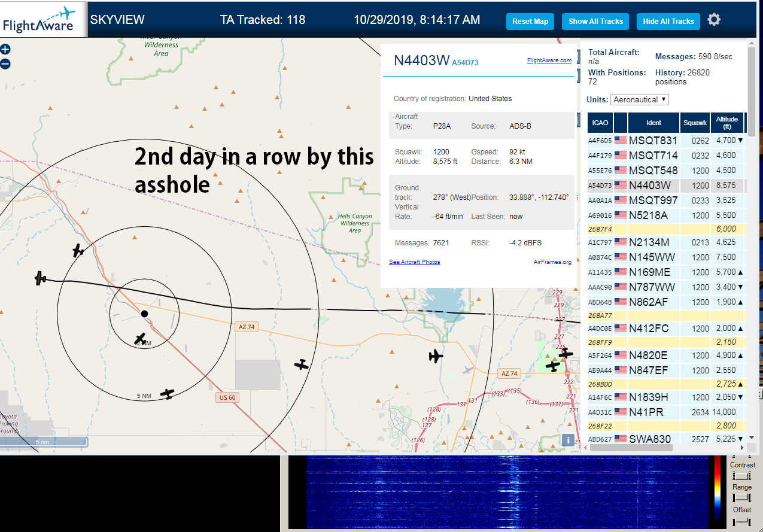This screenshot has height=532, width=763.
Task: Select the aircraft icon north-west of the inner ring
Action: click(78, 250)
